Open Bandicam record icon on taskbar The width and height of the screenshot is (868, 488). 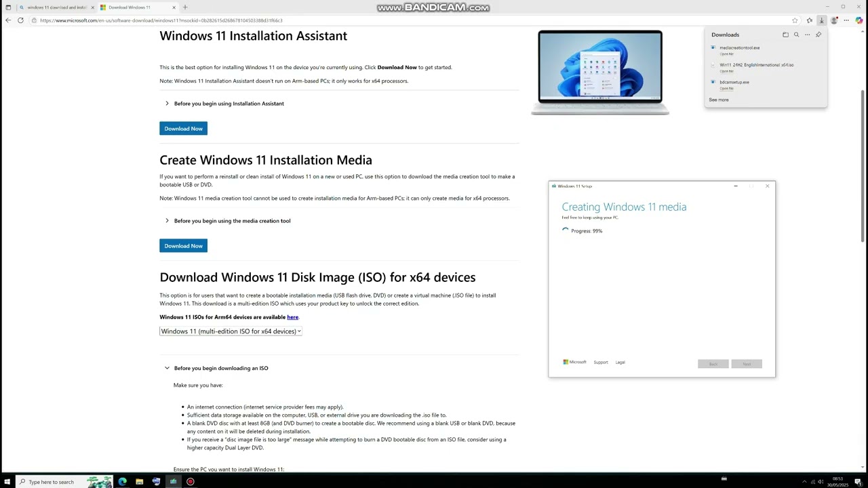tap(191, 482)
